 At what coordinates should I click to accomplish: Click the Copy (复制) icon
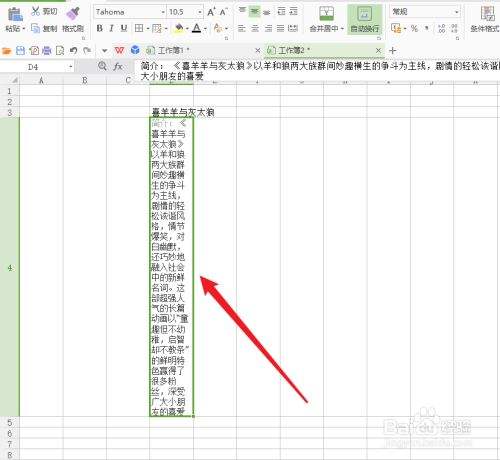[x=36, y=28]
